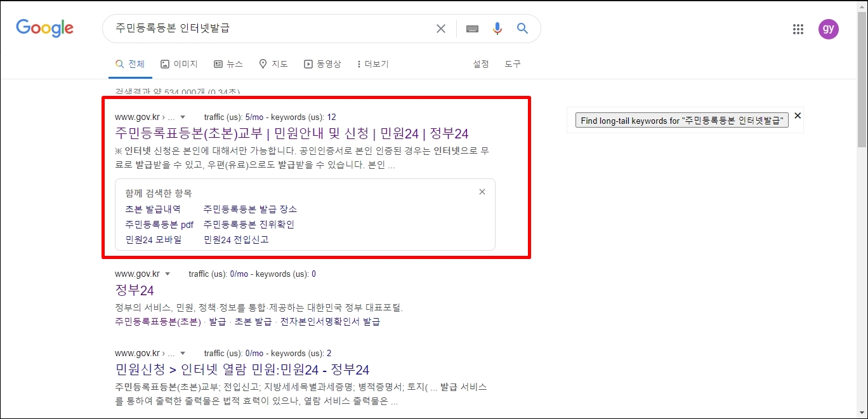Close the long-tail keywords panel
This screenshot has width=868, height=419.
(798, 116)
